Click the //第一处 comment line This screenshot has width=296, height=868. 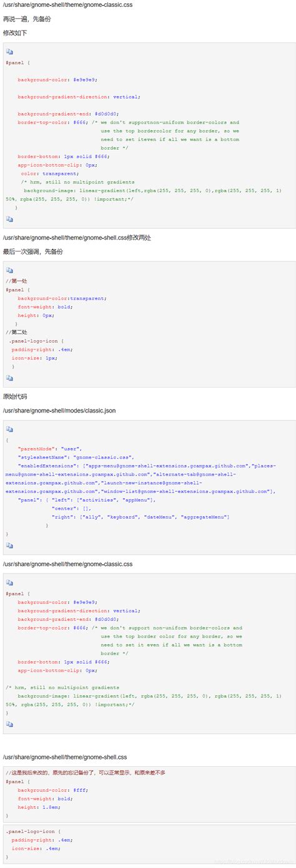[16, 281]
